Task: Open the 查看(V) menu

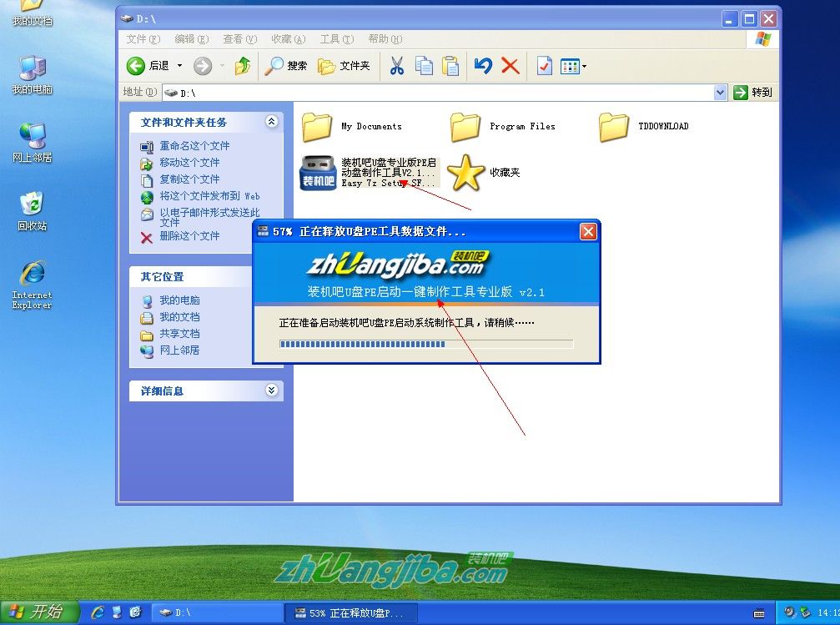Action: pyautogui.click(x=239, y=39)
